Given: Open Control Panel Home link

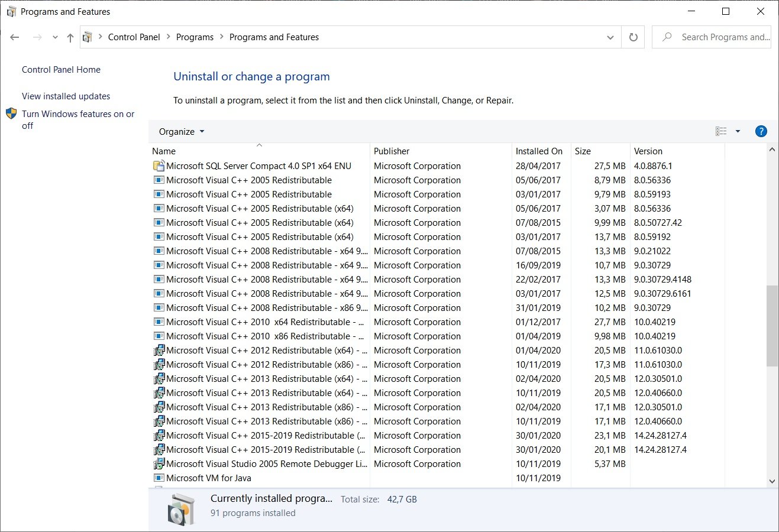Looking at the screenshot, I should (61, 70).
